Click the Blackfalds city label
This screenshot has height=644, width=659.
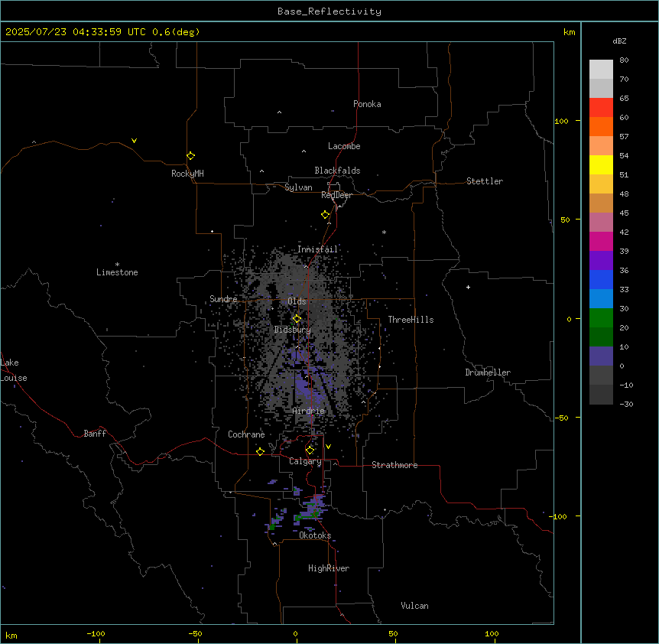(337, 171)
